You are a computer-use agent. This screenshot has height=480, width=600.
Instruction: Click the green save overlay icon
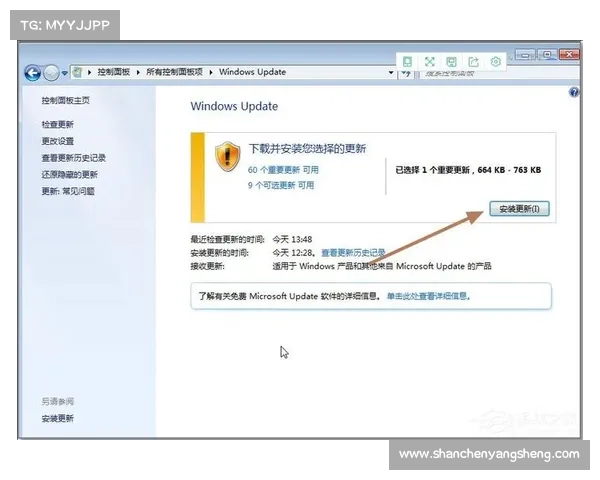[452, 62]
